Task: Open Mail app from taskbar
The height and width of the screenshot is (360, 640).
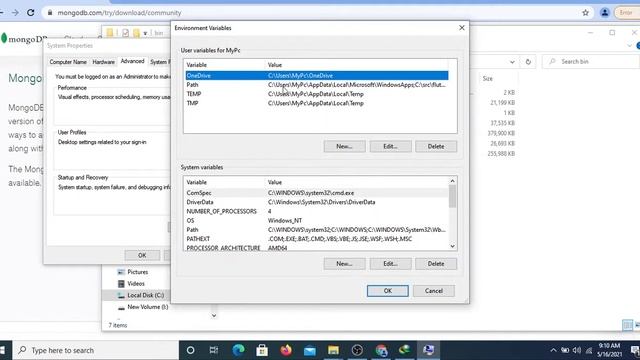Action: coord(309,350)
